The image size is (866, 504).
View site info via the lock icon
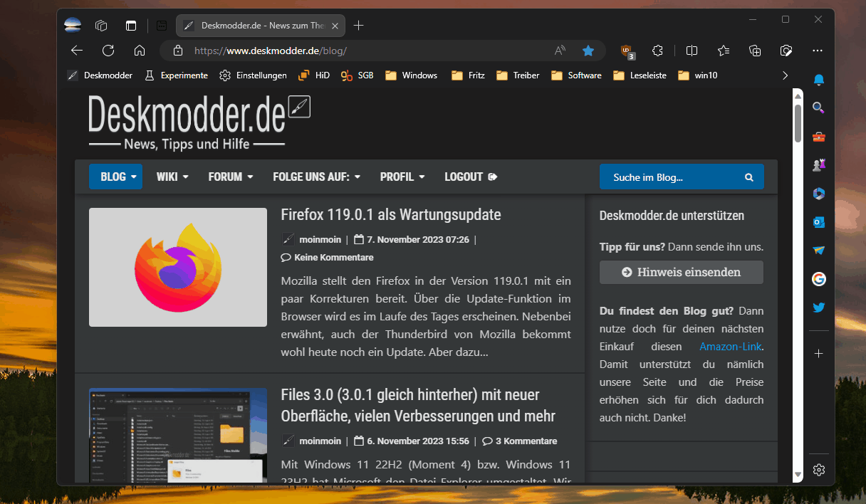click(179, 51)
